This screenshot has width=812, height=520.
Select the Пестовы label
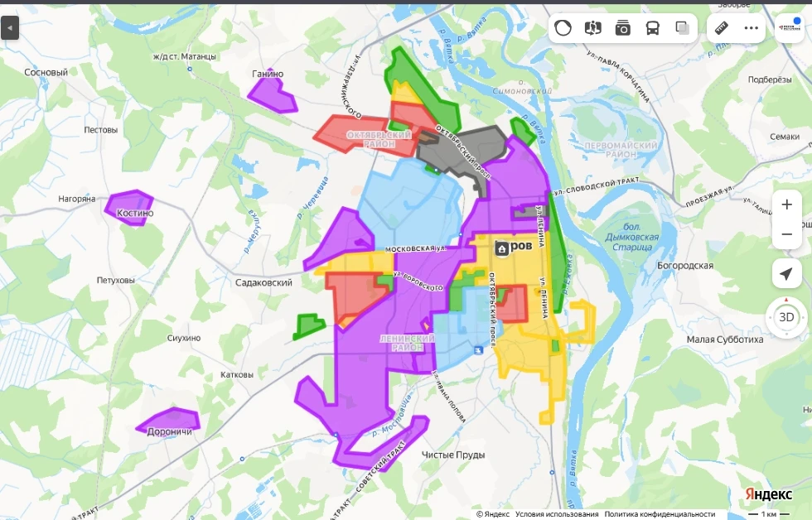click(x=100, y=130)
